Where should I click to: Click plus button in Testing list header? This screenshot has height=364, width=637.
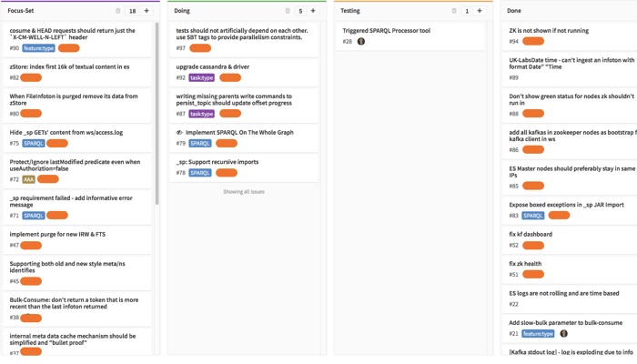tap(480, 11)
